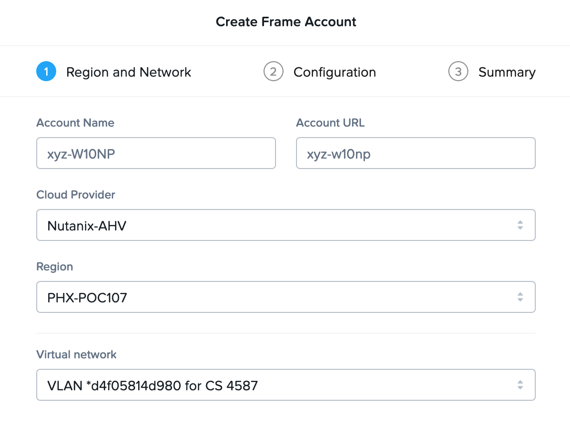Click the Account Name label
Image resolution: width=570 pixels, height=429 pixels.
point(75,123)
